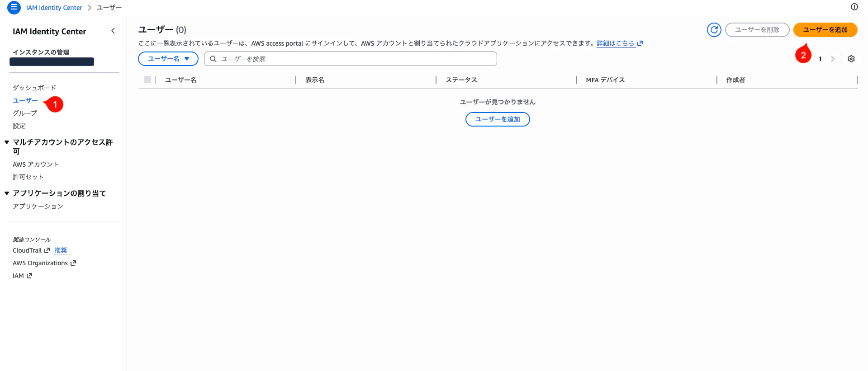Image resolution: width=868 pixels, height=371 pixels.
Task: Toggle the select-all users checkbox
Action: coord(147,80)
